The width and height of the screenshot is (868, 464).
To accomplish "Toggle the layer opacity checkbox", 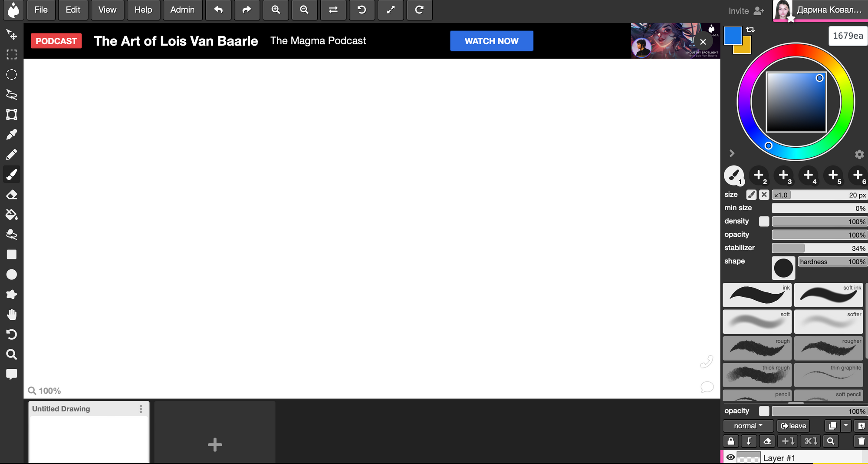I will (764, 411).
